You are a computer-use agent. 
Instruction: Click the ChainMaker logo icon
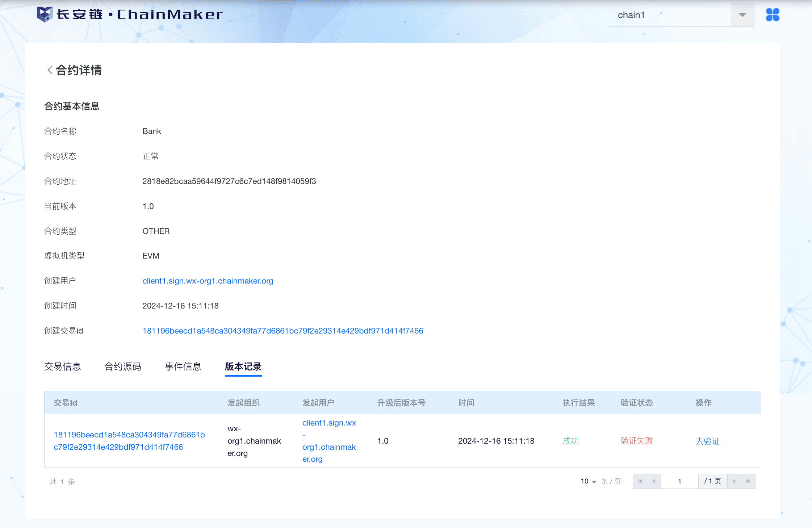45,14
